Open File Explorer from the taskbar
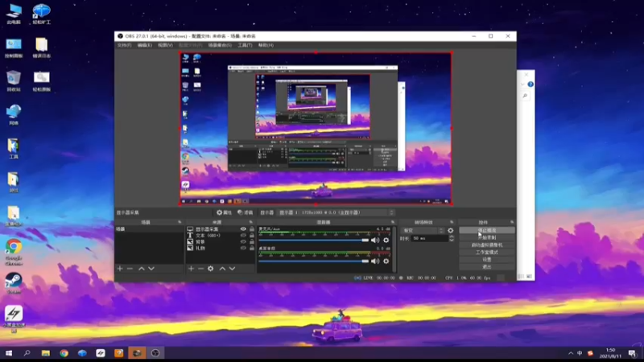This screenshot has width=644, height=362. click(x=46, y=353)
